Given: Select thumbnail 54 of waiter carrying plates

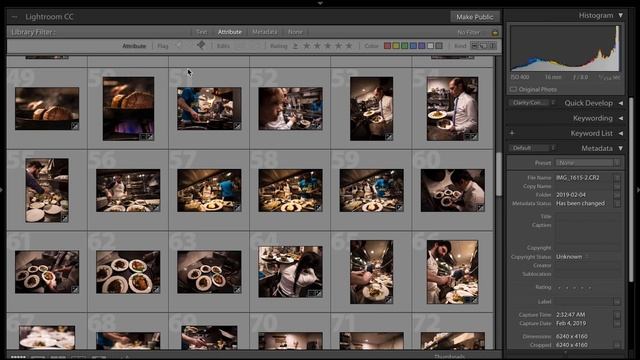Looking at the screenshot, I should click(452, 109).
